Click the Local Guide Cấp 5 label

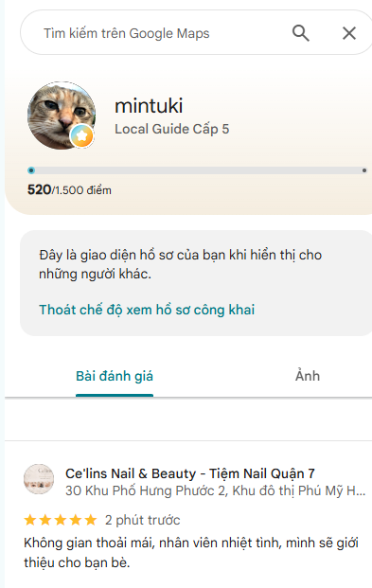(171, 129)
